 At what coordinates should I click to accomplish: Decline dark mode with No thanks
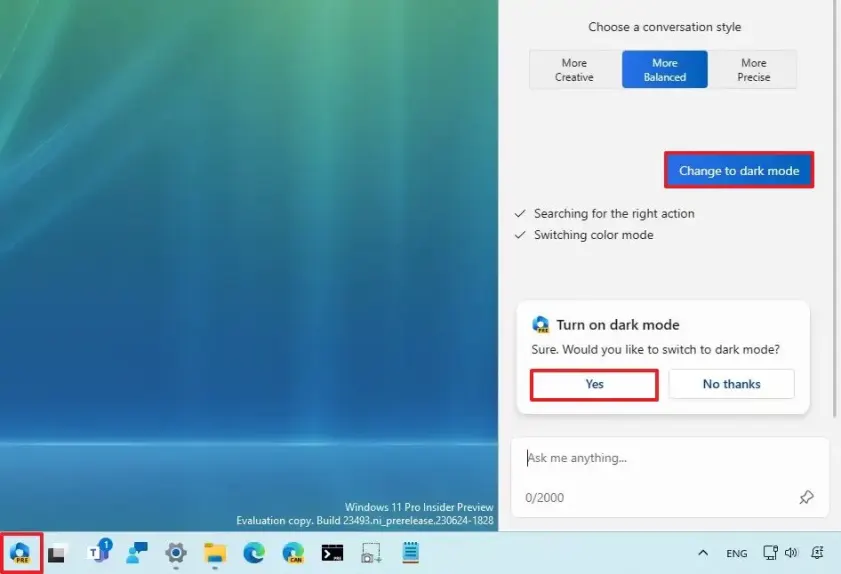(731, 384)
